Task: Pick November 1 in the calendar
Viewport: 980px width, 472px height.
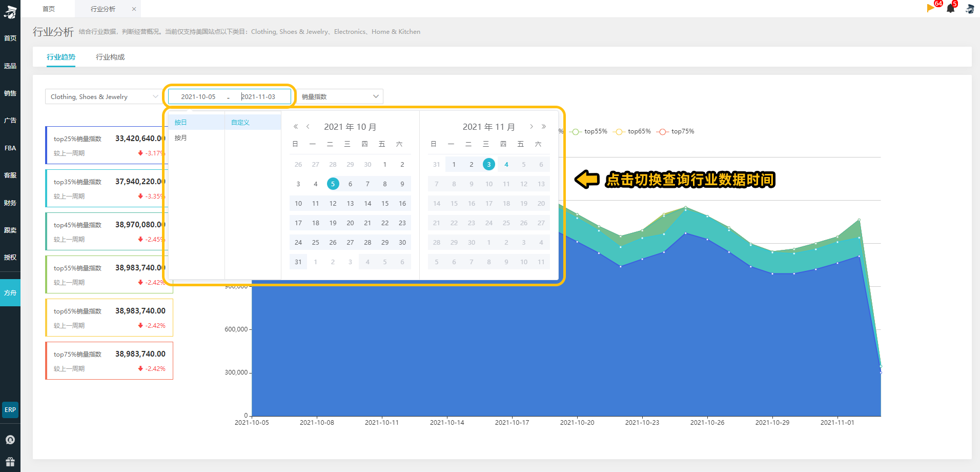Action: (x=454, y=165)
